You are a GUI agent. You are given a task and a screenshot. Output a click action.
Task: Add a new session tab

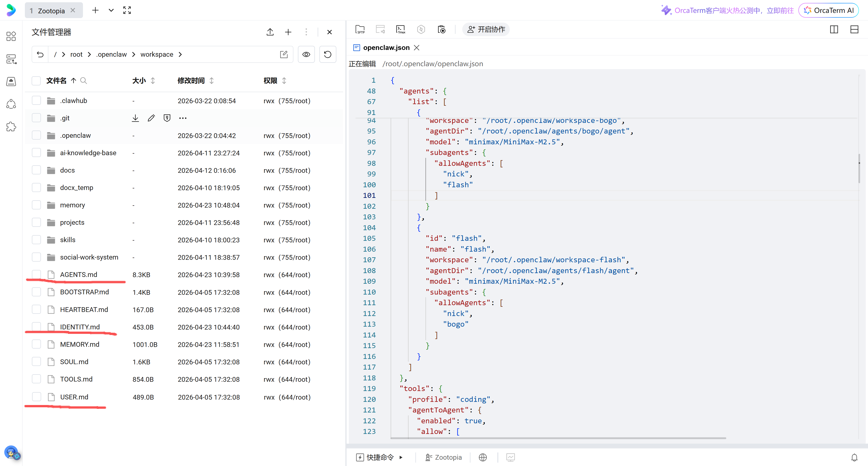[95, 10]
